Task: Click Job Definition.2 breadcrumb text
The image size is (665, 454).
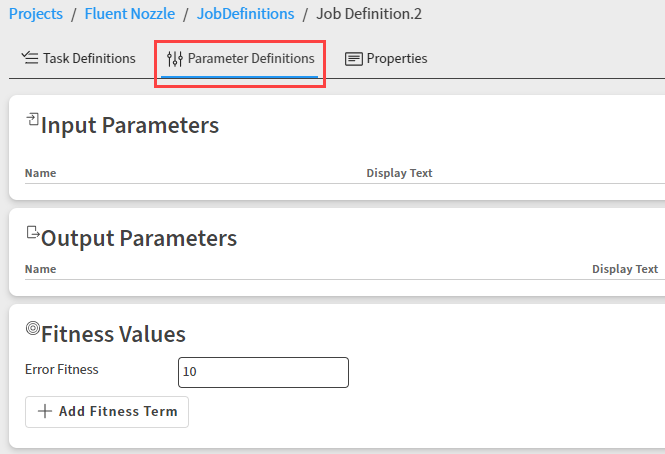Action: click(x=369, y=14)
